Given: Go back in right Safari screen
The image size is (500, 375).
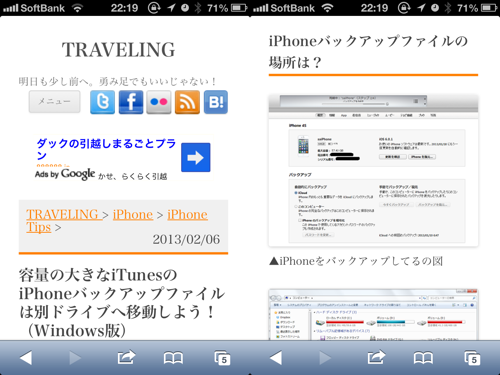Looking at the screenshot, I should point(276,358).
